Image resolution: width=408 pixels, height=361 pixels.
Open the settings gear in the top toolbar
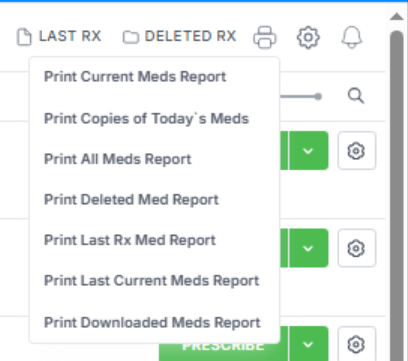coord(308,37)
